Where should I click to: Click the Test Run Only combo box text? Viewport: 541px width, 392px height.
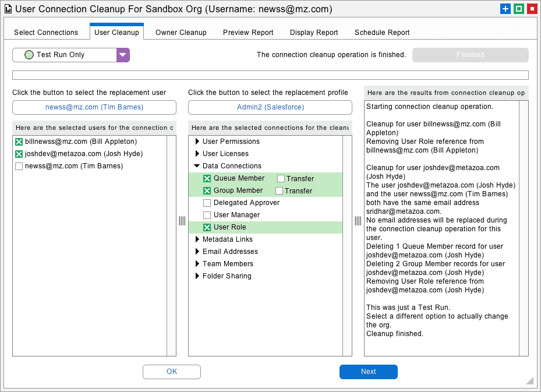tap(61, 55)
